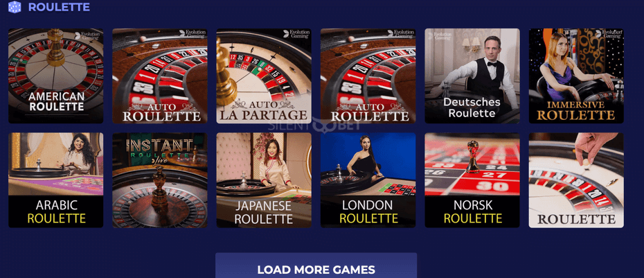Click Evolution Gaming logo on Deutsches Roulette
The image size is (644, 278).
coord(440,35)
